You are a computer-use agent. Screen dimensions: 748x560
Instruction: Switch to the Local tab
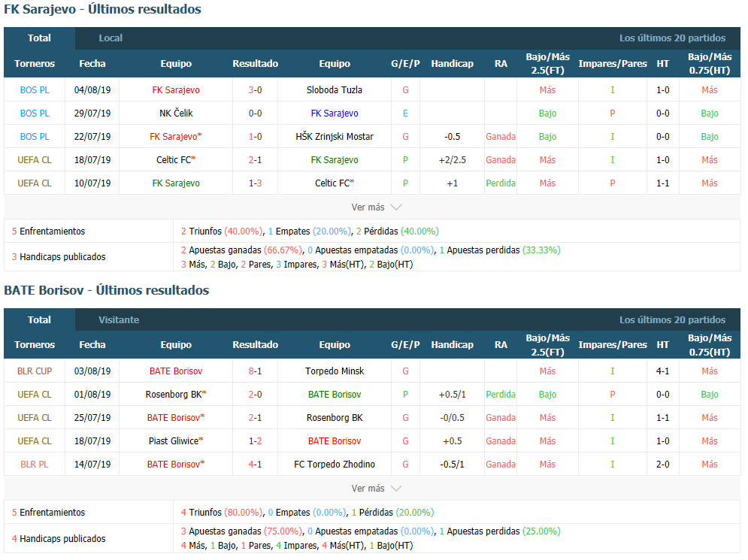tap(111, 38)
